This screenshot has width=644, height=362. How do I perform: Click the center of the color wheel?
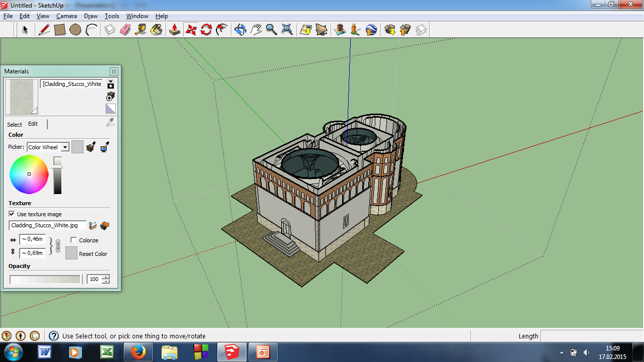29,174
